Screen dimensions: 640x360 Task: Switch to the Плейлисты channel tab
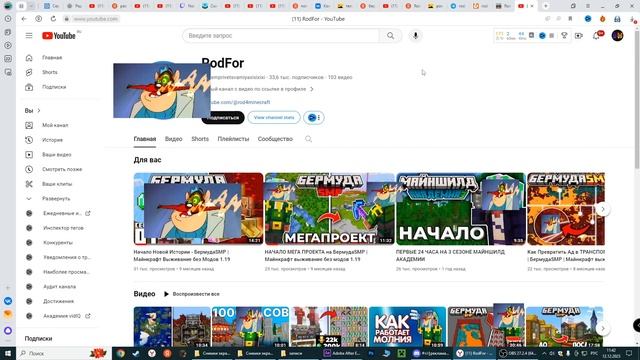pos(233,139)
